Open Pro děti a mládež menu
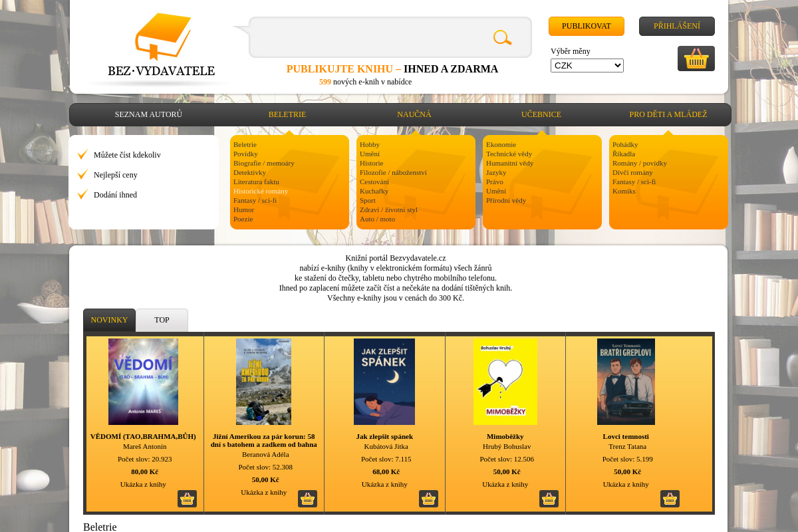 668,114
